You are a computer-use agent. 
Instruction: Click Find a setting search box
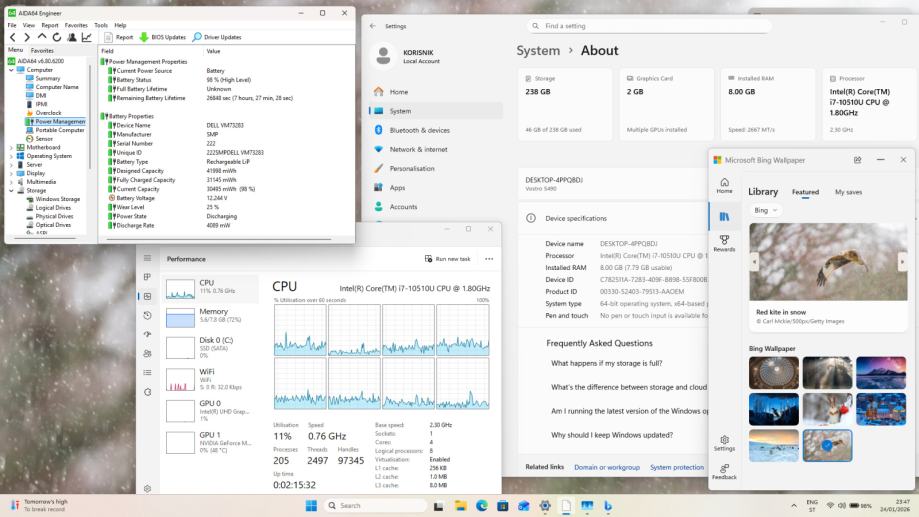pos(649,26)
